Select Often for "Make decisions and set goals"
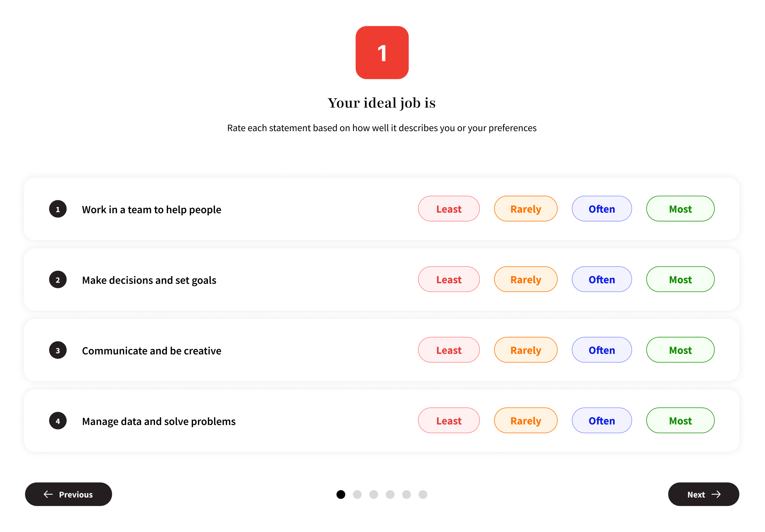This screenshot has width=765, height=532. pyautogui.click(x=601, y=280)
